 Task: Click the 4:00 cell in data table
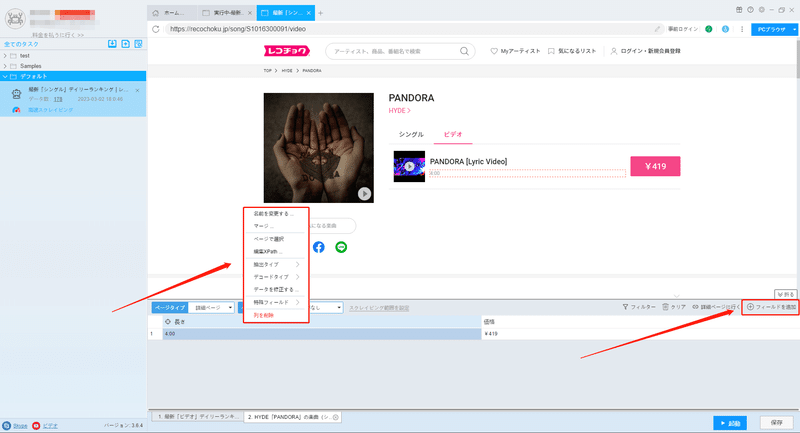322,334
